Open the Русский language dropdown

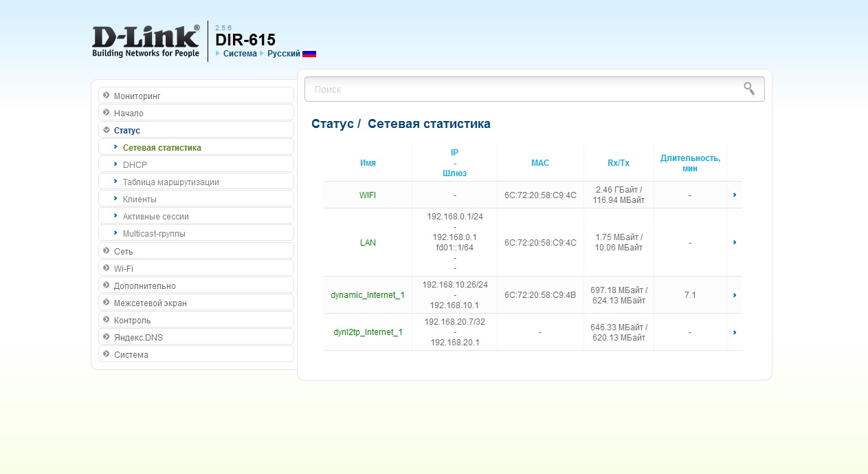(x=284, y=54)
